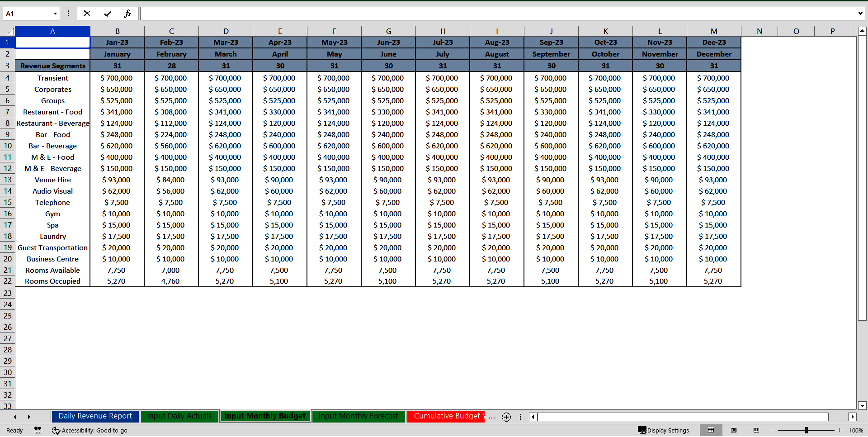Select the Dec-23 header cell
Image resolution: width=868 pixels, height=437 pixels.
tap(714, 42)
